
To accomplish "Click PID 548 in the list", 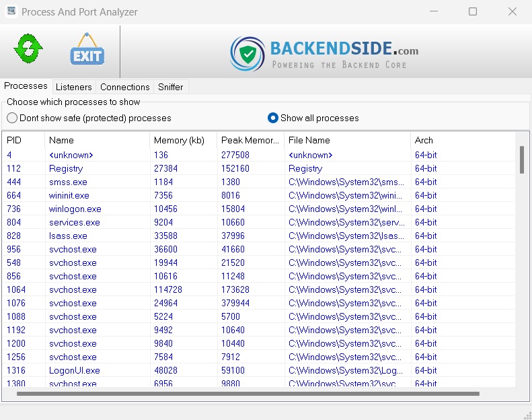I will (x=13, y=262).
